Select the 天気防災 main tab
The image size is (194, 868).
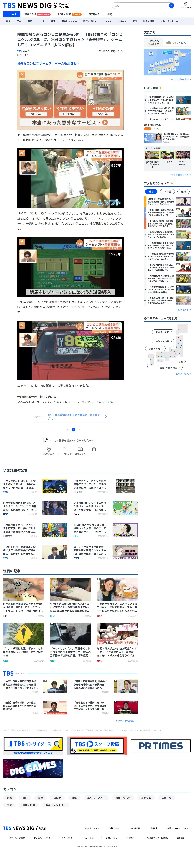pyautogui.click(x=94, y=15)
